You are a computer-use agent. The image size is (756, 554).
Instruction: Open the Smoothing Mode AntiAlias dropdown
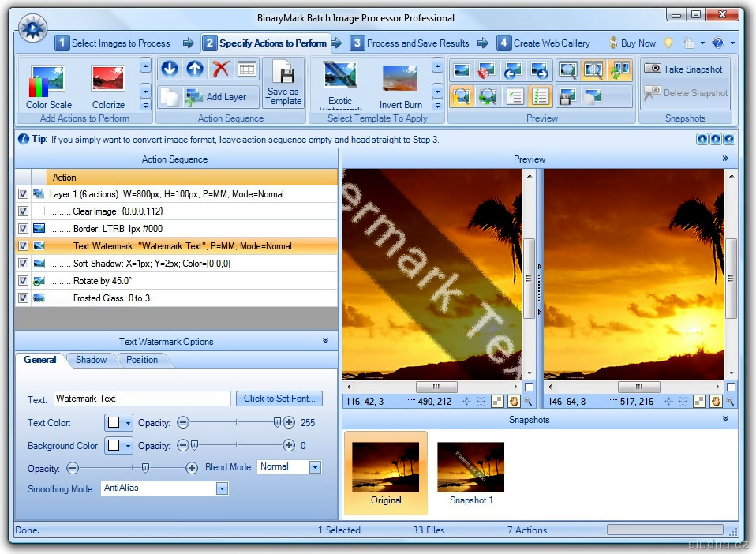click(222, 488)
